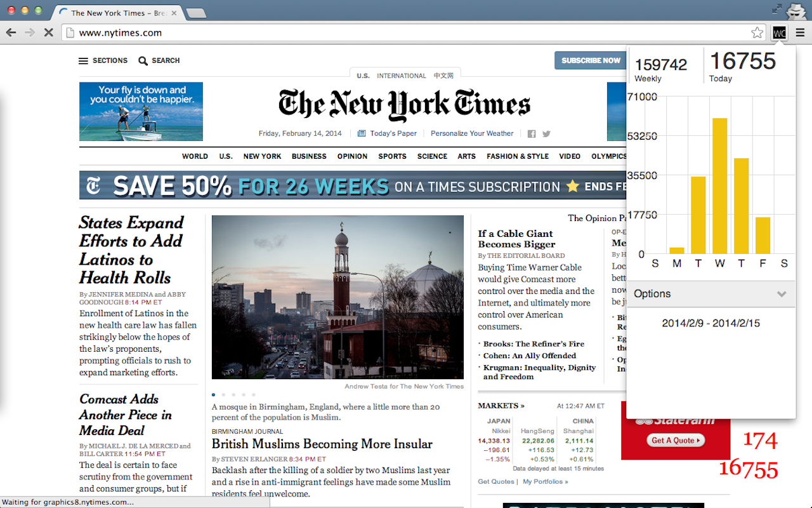The width and height of the screenshot is (812, 508).
Task: Open the ARTS section
Action: pos(466,156)
